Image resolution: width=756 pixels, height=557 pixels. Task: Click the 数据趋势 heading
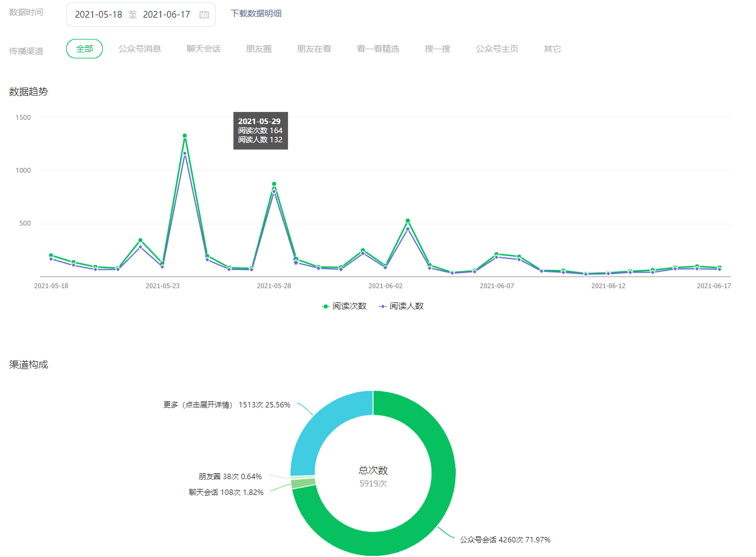click(x=29, y=92)
